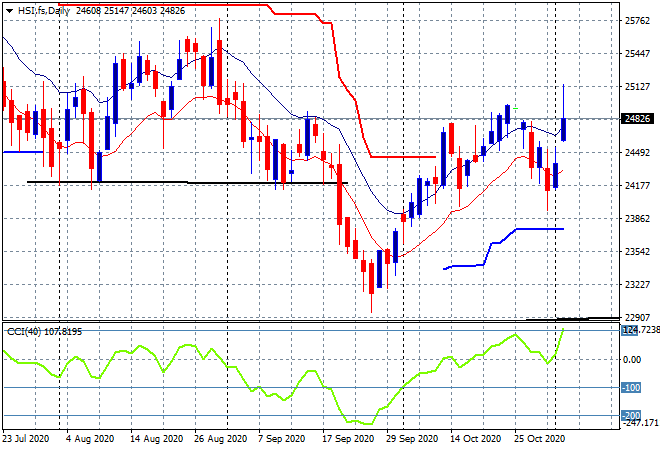Click price axis label 25762
This screenshot has height=450, width=660.
pos(637,21)
